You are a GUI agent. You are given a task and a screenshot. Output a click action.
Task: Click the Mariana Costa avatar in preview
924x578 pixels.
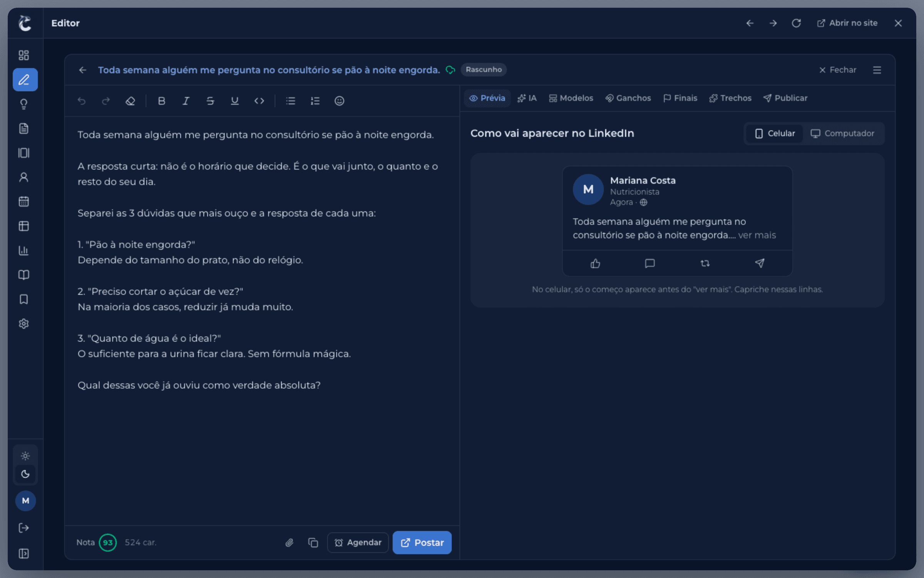click(588, 189)
